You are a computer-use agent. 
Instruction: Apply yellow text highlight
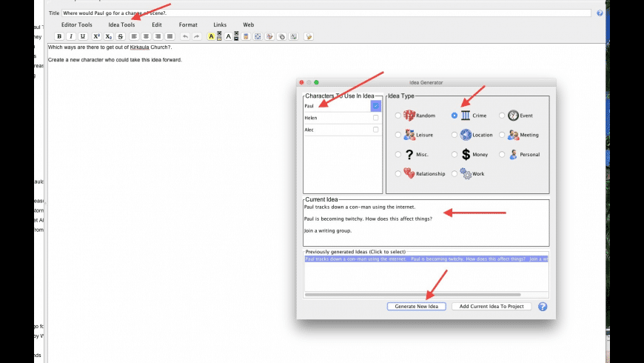(211, 36)
